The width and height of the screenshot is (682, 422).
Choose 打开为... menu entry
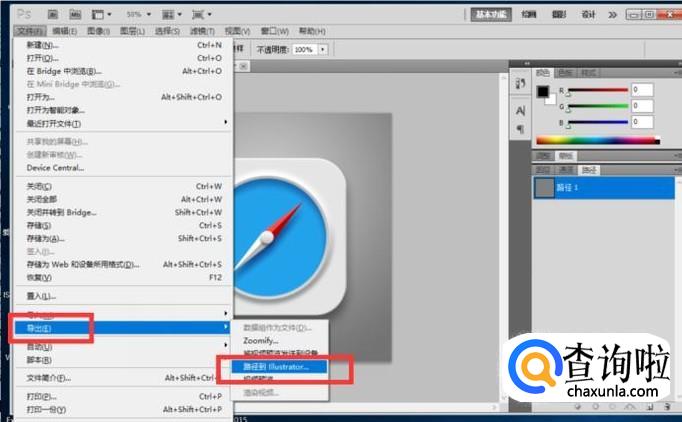[124, 97]
